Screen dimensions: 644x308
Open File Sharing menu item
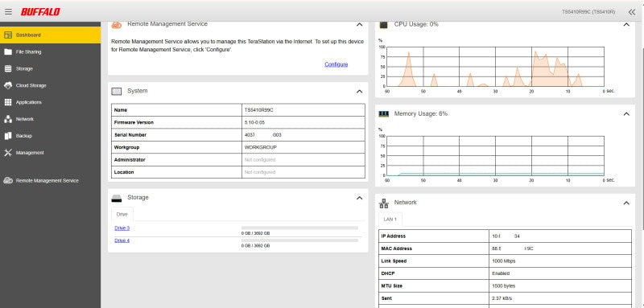50,52
